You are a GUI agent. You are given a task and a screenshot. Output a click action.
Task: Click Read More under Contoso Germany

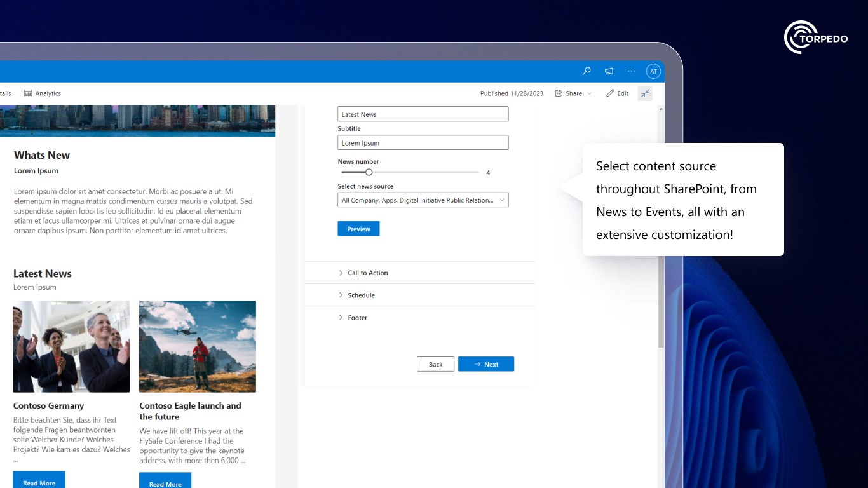39,481
